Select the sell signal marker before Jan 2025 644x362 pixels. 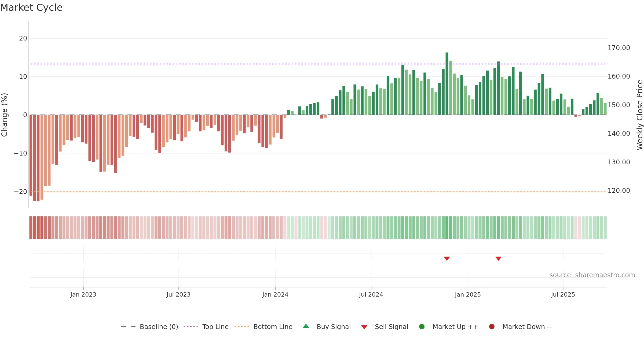tap(447, 258)
